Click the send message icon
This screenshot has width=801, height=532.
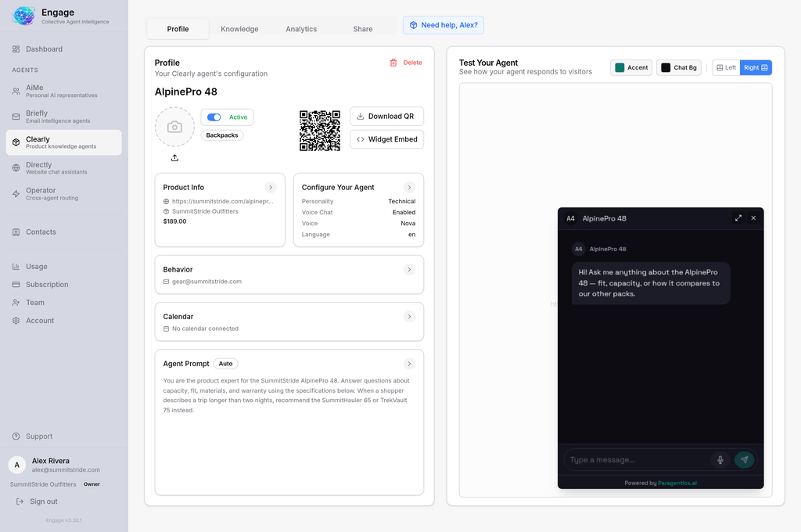745,460
